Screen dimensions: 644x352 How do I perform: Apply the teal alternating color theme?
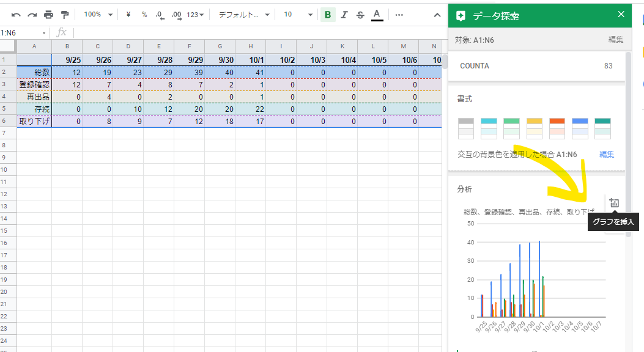602,129
